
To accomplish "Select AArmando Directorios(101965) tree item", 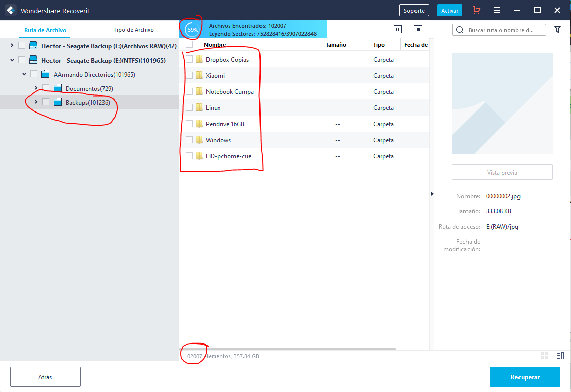I will coord(94,74).
